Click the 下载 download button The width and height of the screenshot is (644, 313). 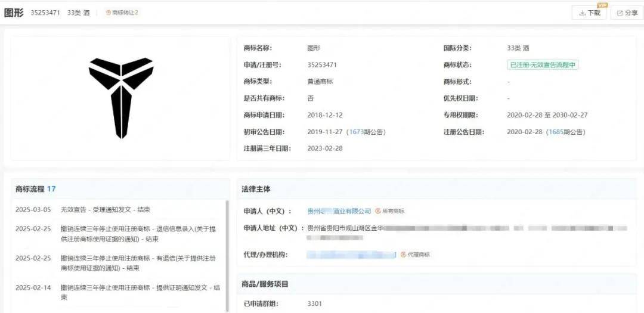click(x=589, y=13)
